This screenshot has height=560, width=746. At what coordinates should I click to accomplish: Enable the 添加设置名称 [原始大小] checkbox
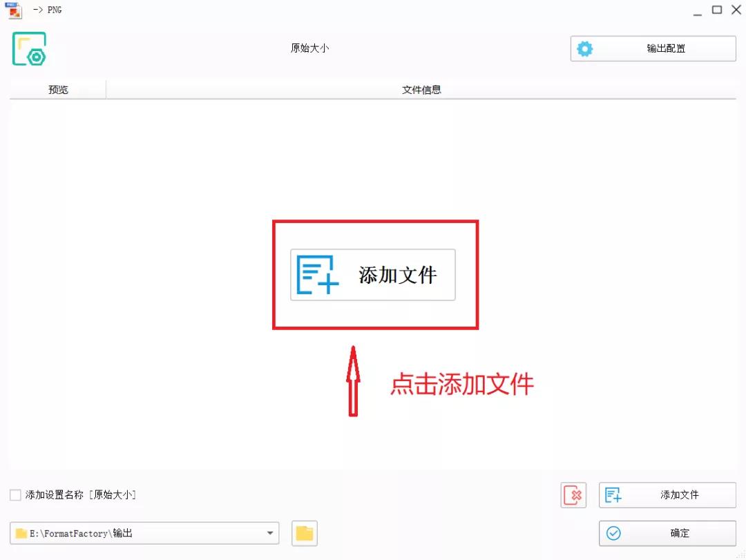15,495
